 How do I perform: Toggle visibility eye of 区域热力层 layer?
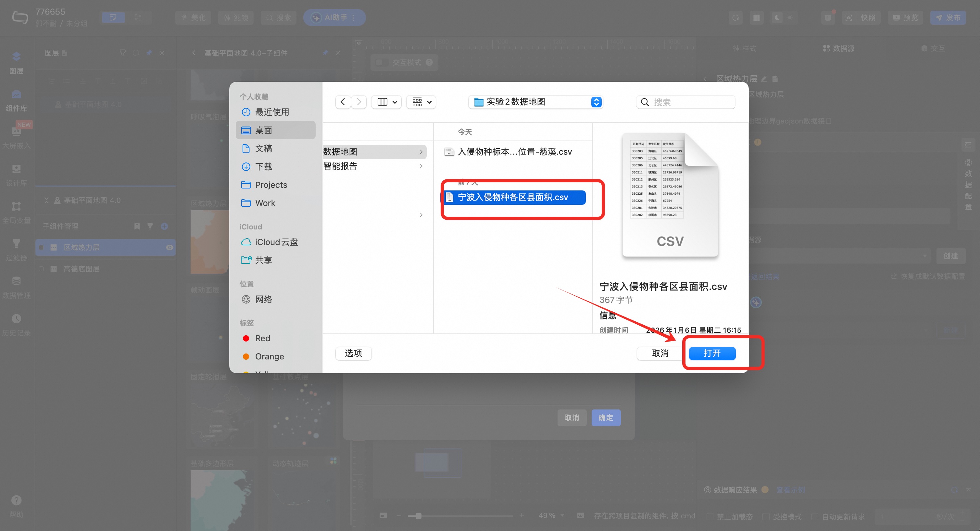coord(170,248)
